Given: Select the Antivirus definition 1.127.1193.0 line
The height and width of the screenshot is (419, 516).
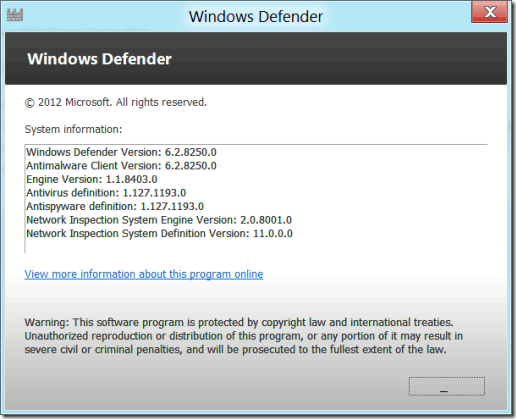Looking at the screenshot, I should 106,193.
